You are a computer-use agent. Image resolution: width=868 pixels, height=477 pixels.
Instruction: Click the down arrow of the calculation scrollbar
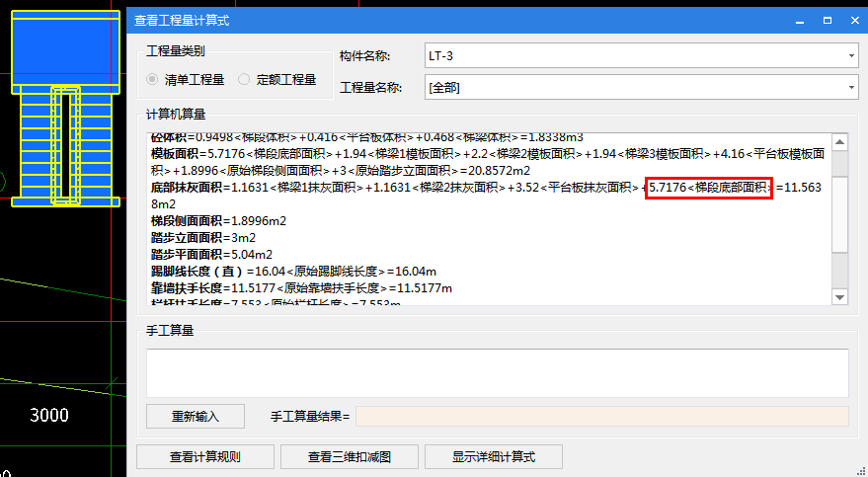click(839, 297)
